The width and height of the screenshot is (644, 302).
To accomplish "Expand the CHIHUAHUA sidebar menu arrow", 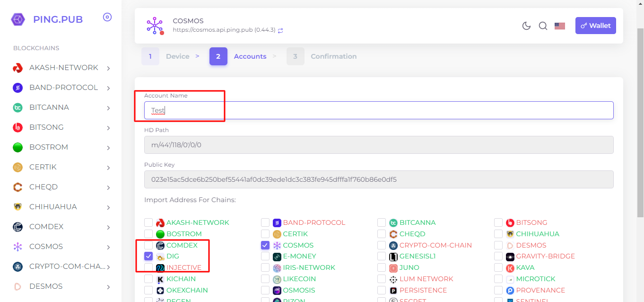I will pos(108,207).
